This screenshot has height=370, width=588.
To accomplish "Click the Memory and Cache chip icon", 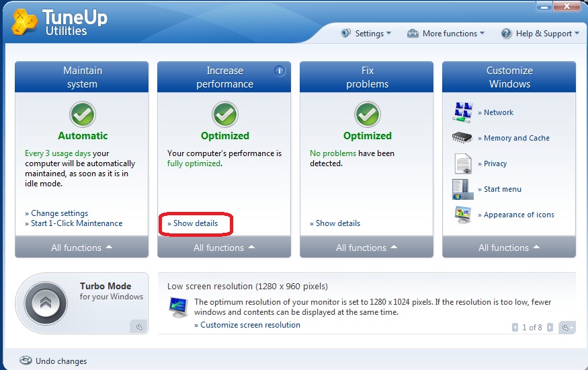I will [462, 138].
